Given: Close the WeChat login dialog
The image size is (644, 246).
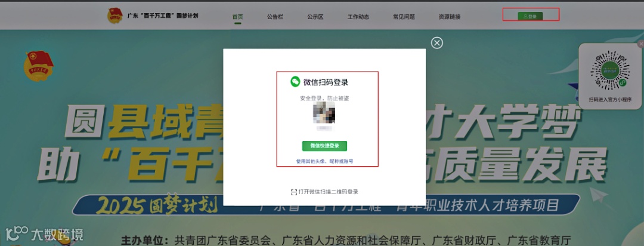Looking at the screenshot, I should [x=437, y=43].
